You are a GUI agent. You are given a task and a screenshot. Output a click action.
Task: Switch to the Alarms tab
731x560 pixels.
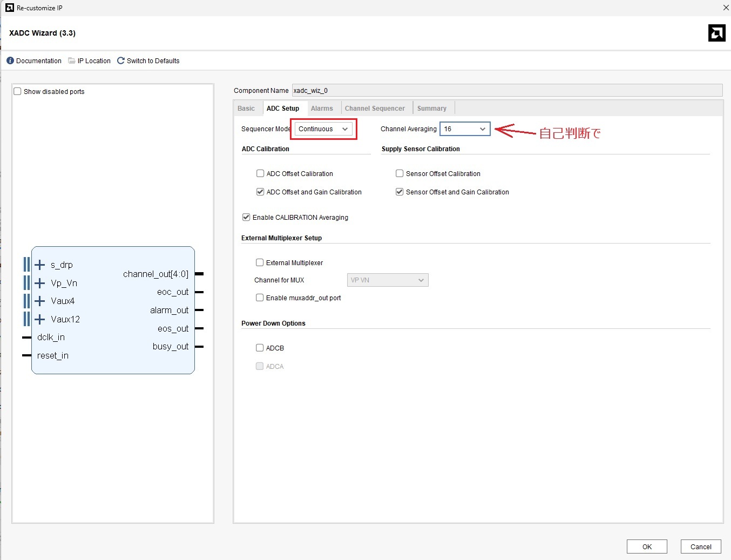coord(322,109)
